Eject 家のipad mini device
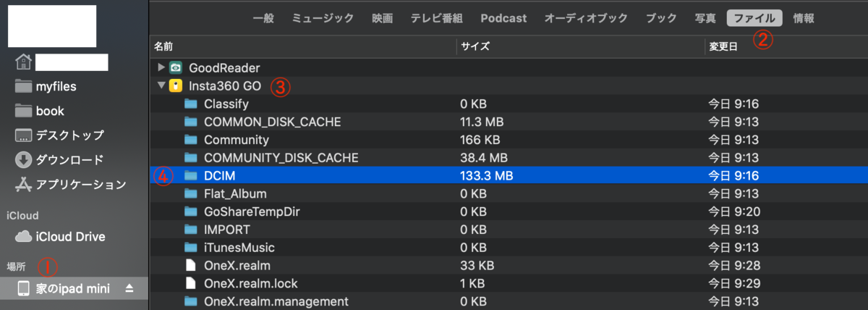Viewport: 868px width, 310px height. coord(129,289)
